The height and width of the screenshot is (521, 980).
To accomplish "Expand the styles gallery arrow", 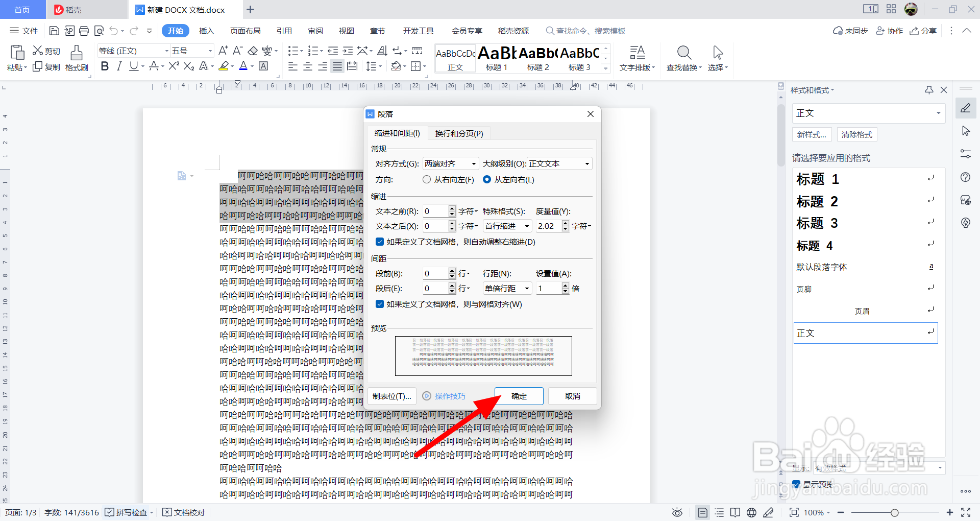I will (606, 68).
